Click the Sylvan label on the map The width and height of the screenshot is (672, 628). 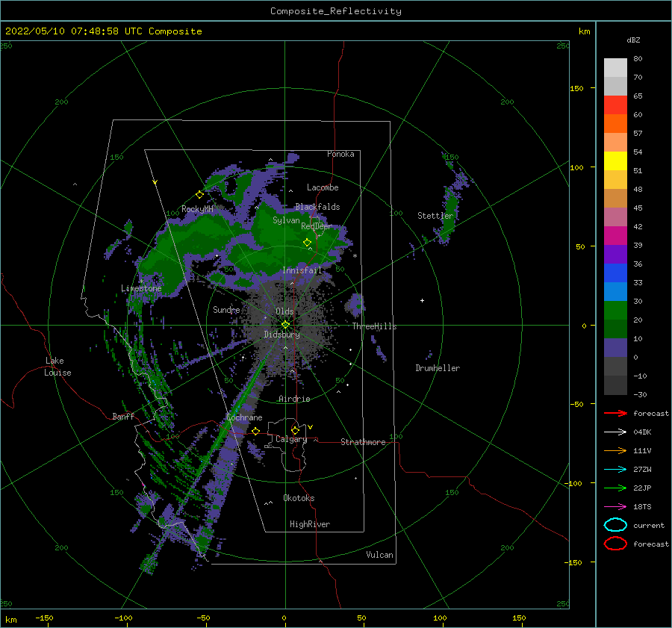click(286, 220)
